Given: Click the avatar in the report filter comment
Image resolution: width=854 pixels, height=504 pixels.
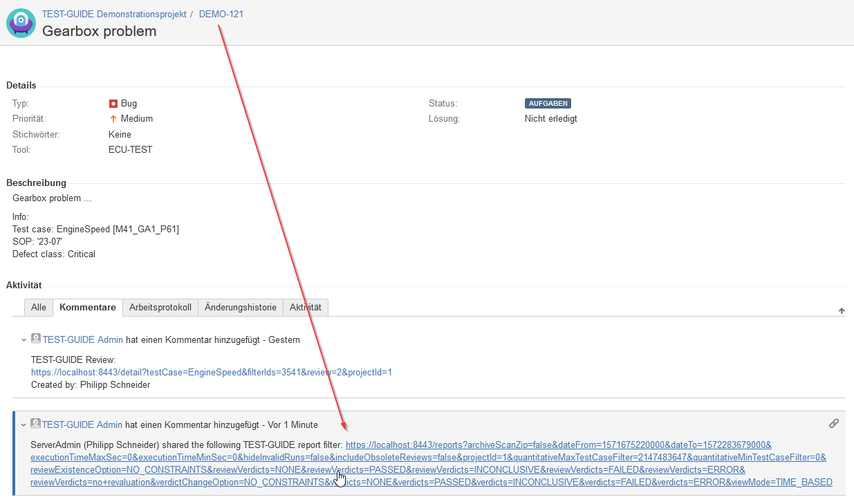Looking at the screenshot, I should (36, 424).
